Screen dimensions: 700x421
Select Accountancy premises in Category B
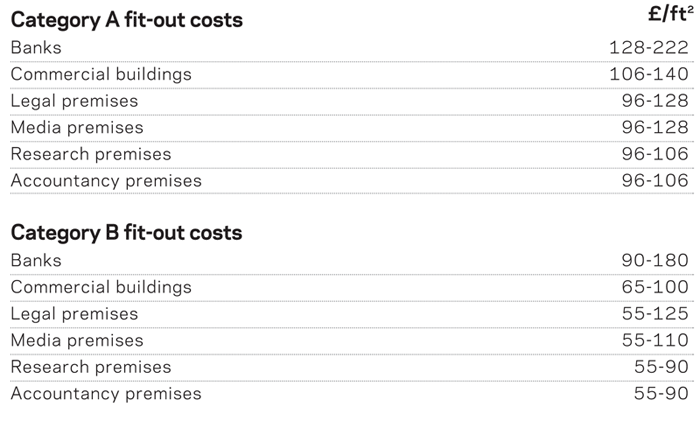coord(106,393)
